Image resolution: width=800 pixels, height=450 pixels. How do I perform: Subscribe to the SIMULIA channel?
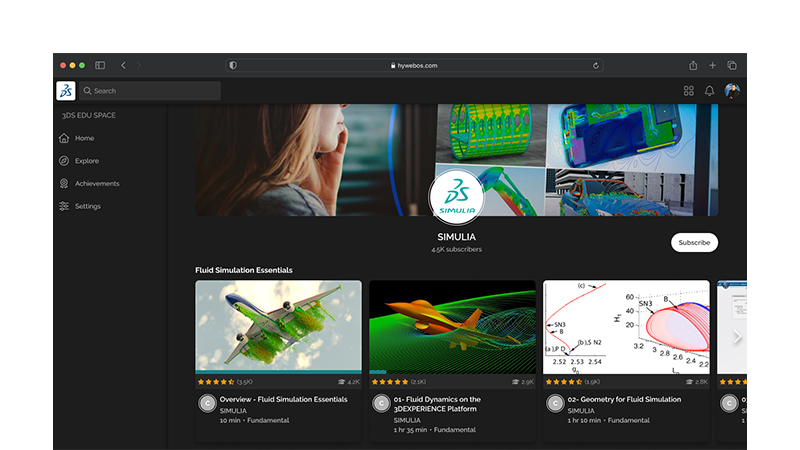click(694, 242)
